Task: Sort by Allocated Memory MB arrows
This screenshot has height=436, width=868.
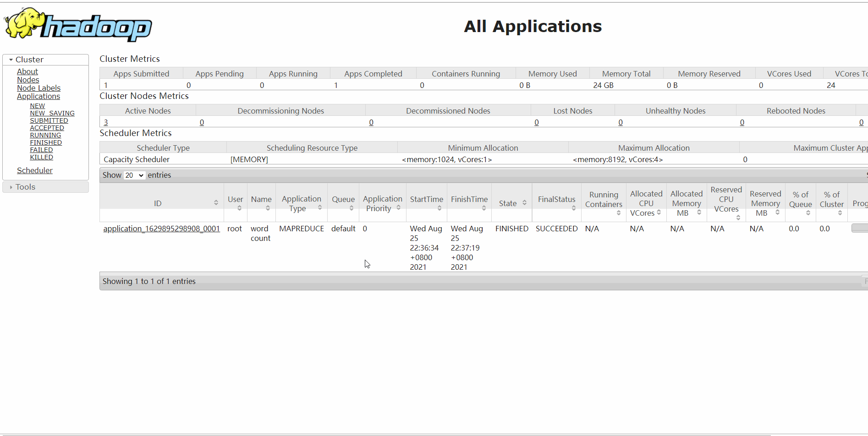Action: click(699, 212)
